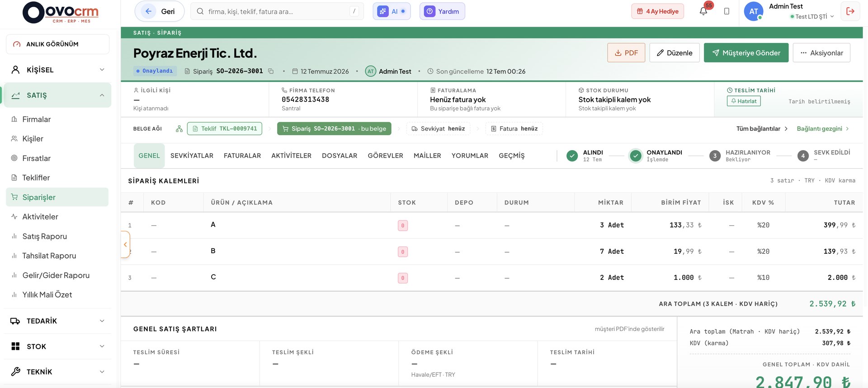Image resolution: width=868 pixels, height=388 pixels.
Task: Click phone number 05428313438
Action: point(305,99)
